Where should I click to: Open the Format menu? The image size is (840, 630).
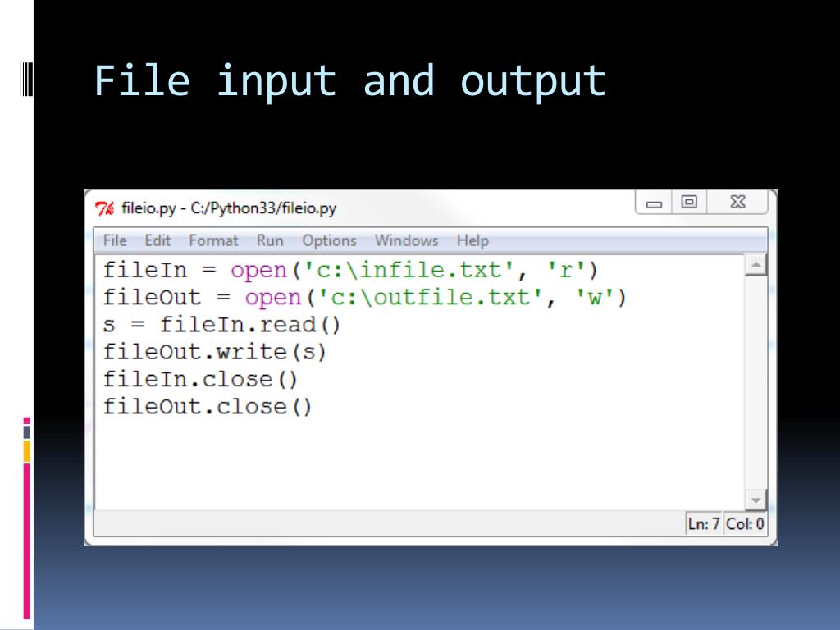point(213,240)
